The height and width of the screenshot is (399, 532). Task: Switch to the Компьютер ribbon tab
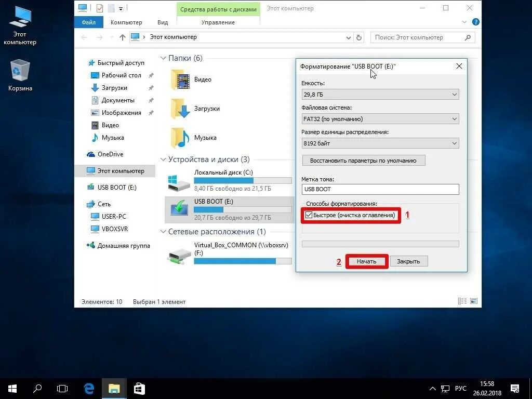pos(126,22)
